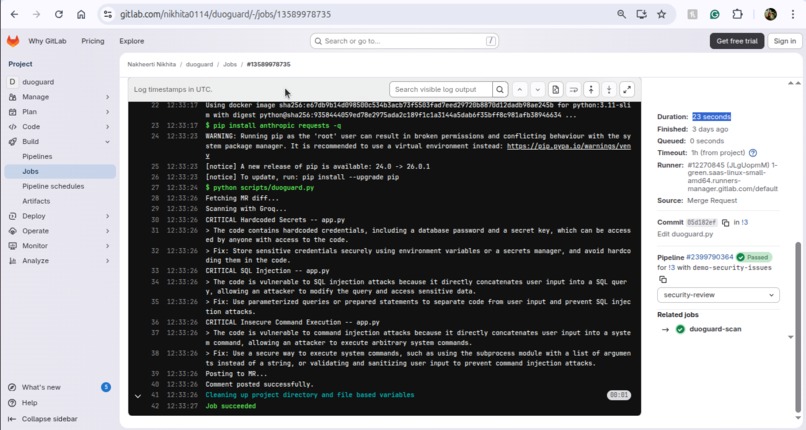Open the Explore page
806x430 pixels.
click(x=132, y=41)
